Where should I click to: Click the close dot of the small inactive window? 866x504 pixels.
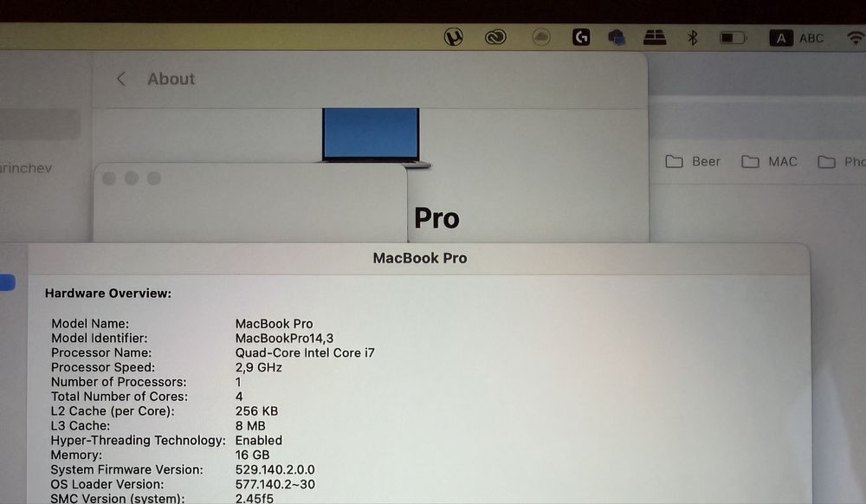pos(109,178)
